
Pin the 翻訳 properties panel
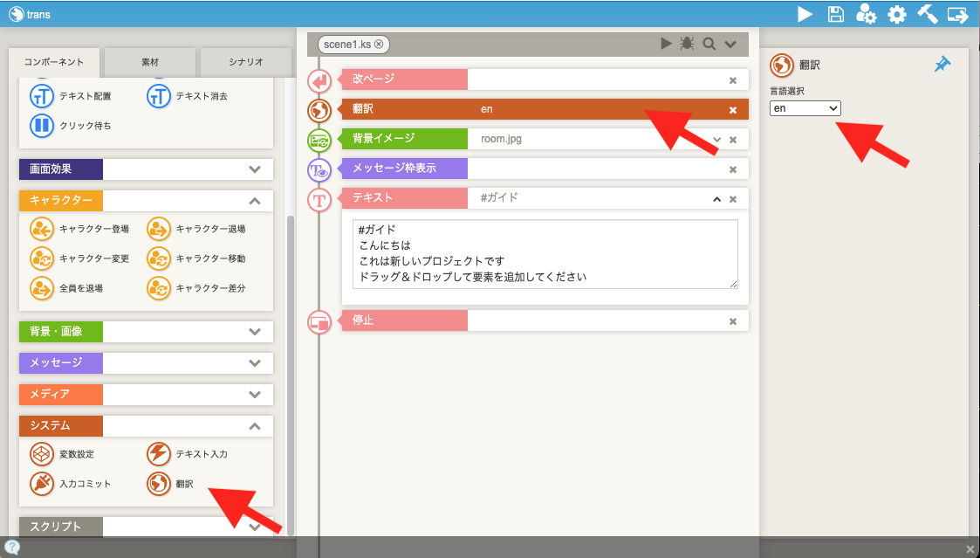[942, 65]
